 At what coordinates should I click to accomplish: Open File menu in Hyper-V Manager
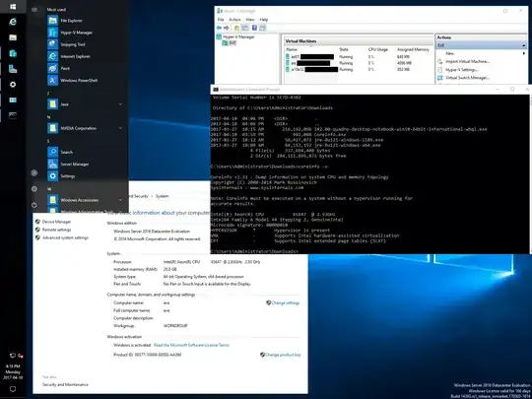(x=221, y=20)
